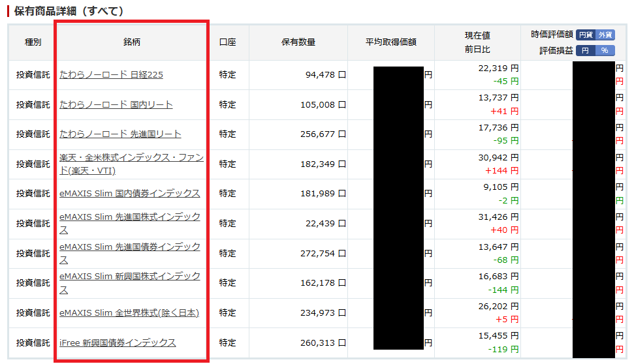Click the 平均取得価額 column header
The height and width of the screenshot is (364, 634).
click(391, 42)
